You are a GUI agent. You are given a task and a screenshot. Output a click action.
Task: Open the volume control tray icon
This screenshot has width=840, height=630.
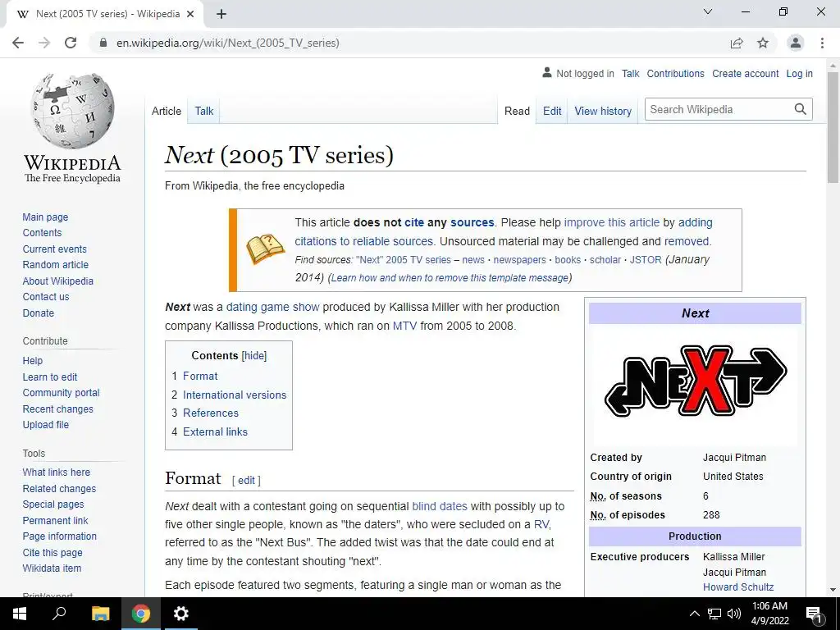click(x=734, y=614)
